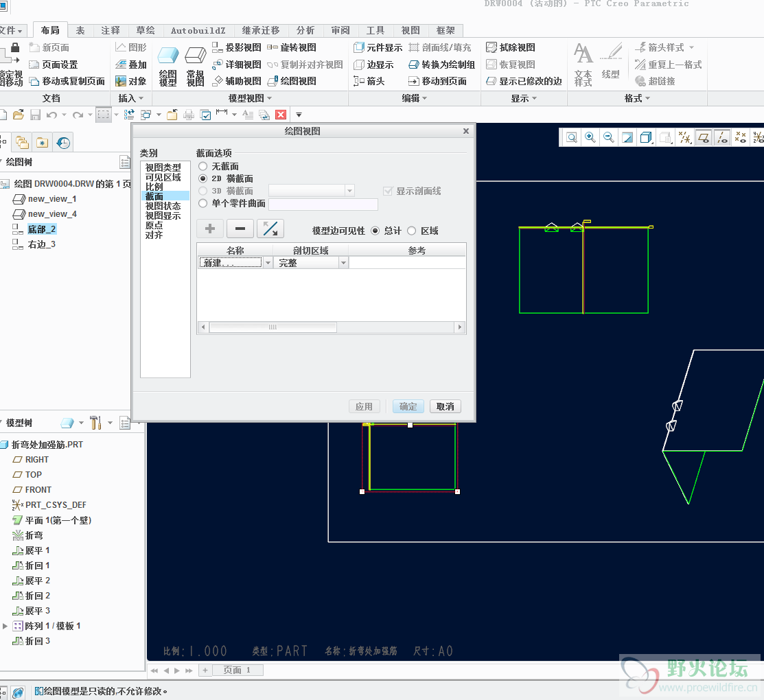This screenshot has height=700, width=764.
Task: Insert a 详细视图 detailed view
Action: [x=237, y=65]
